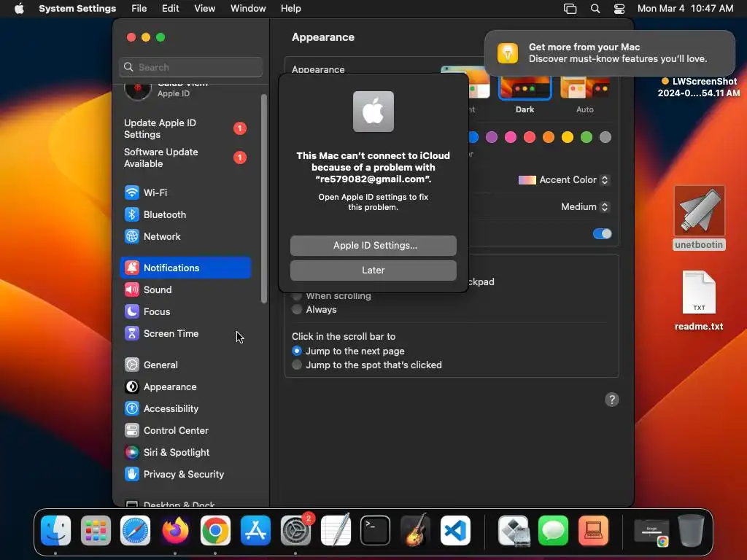Open Wi-Fi settings in sidebar
The image size is (747, 560).
click(185, 192)
